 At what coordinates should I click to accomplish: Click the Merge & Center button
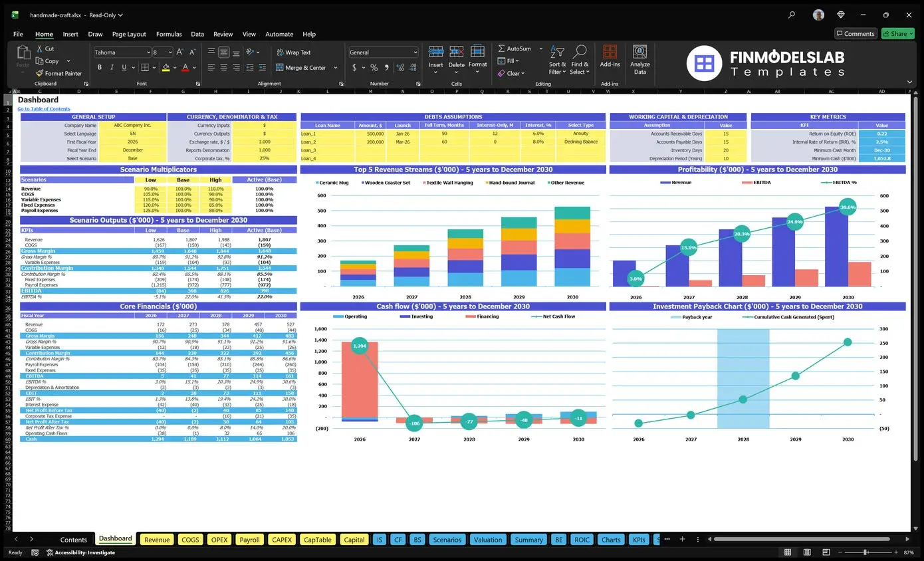click(x=300, y=68)
